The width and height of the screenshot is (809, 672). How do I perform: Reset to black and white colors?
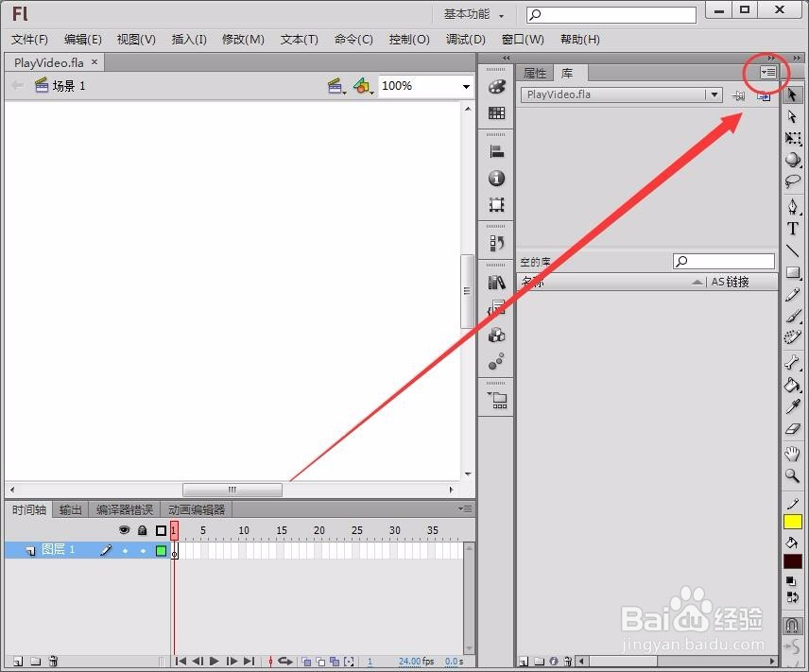click(791, 581)
